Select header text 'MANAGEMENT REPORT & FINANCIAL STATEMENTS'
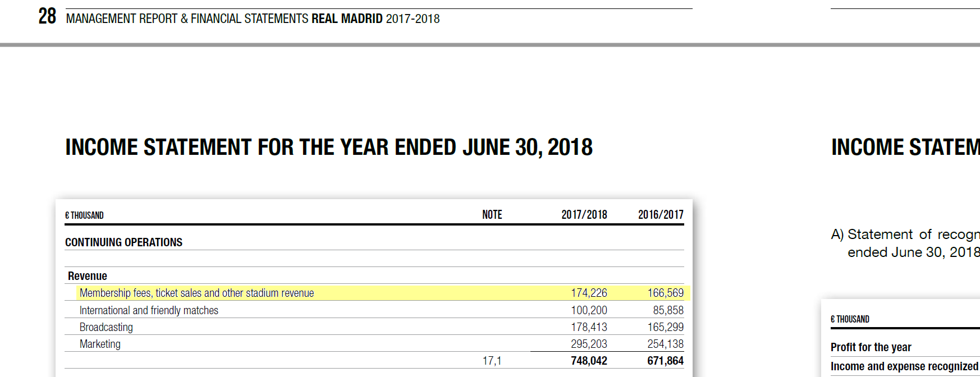 187,19
